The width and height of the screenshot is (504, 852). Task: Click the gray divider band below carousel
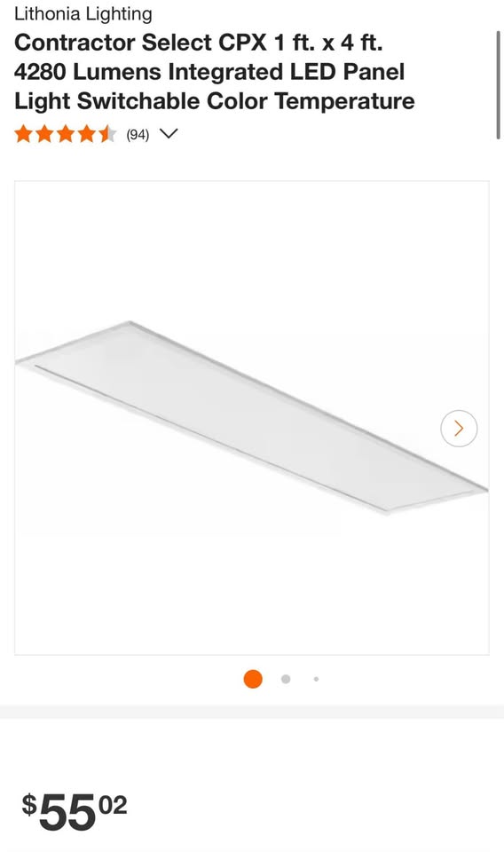click(252, 712)
